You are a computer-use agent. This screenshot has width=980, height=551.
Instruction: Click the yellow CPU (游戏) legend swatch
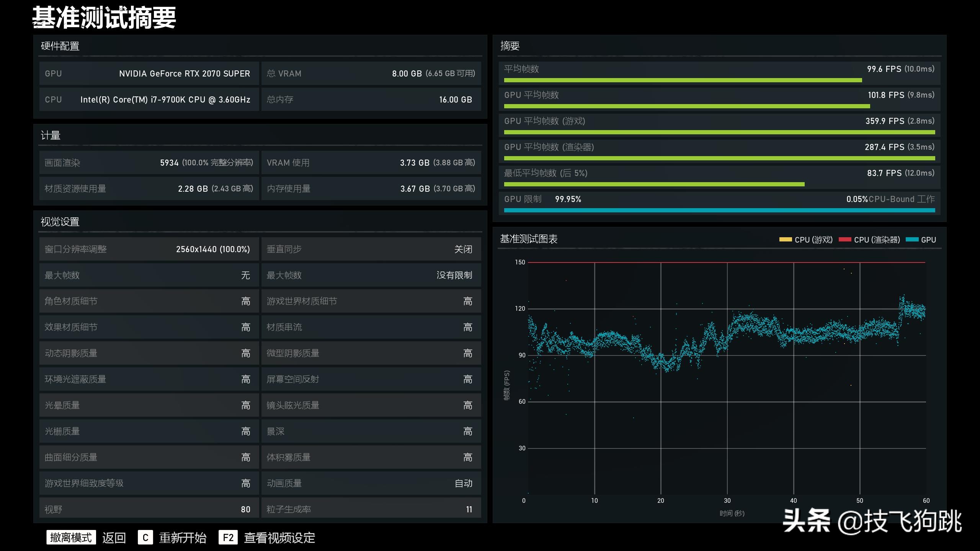pyautogui.click(x=785, y=240)
